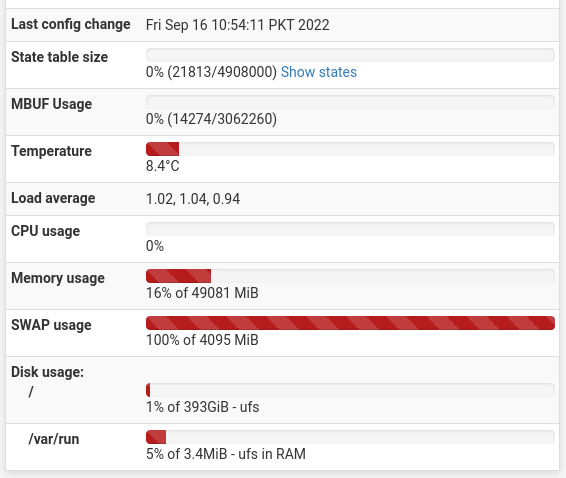
Task: Click the 16% of 49081 MiB text
Action: [202, 293]
